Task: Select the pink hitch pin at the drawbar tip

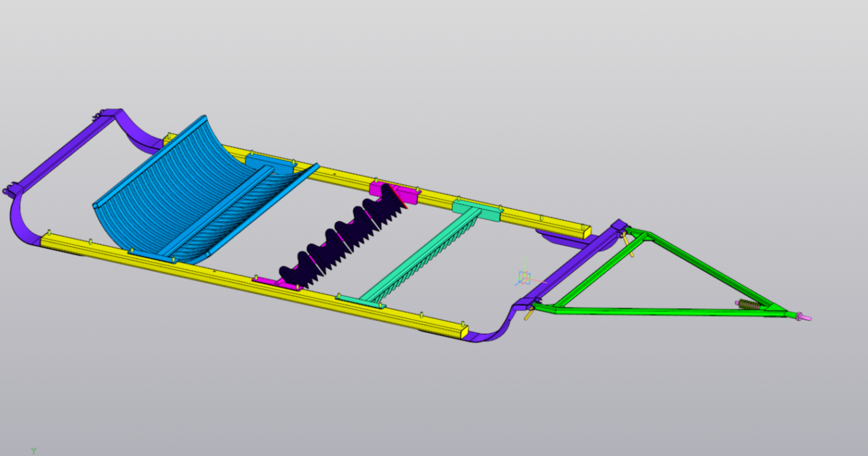Action: 804,316
